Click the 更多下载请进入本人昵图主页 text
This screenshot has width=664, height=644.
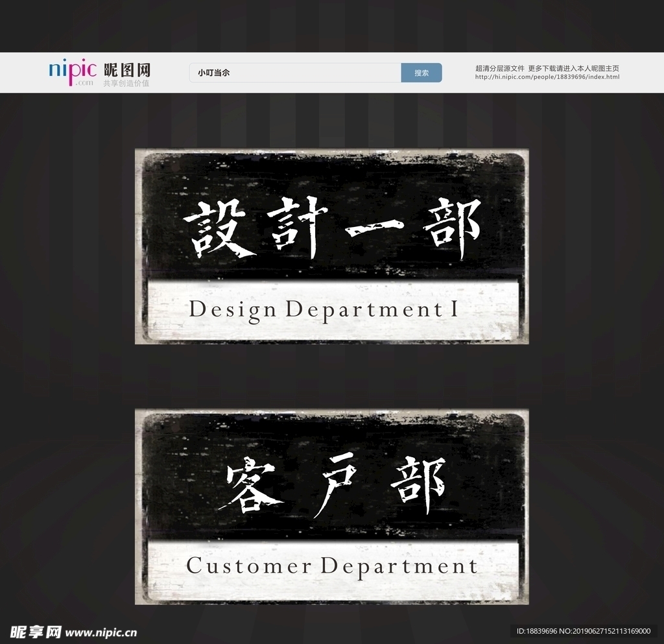coord(573,68)
